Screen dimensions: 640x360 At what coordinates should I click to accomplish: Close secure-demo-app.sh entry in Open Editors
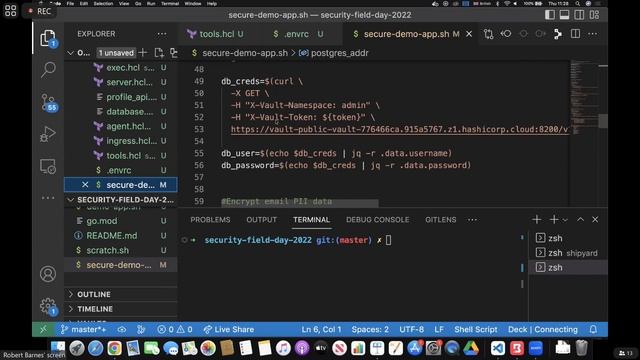pyautogui.click(x=85, y=185)
